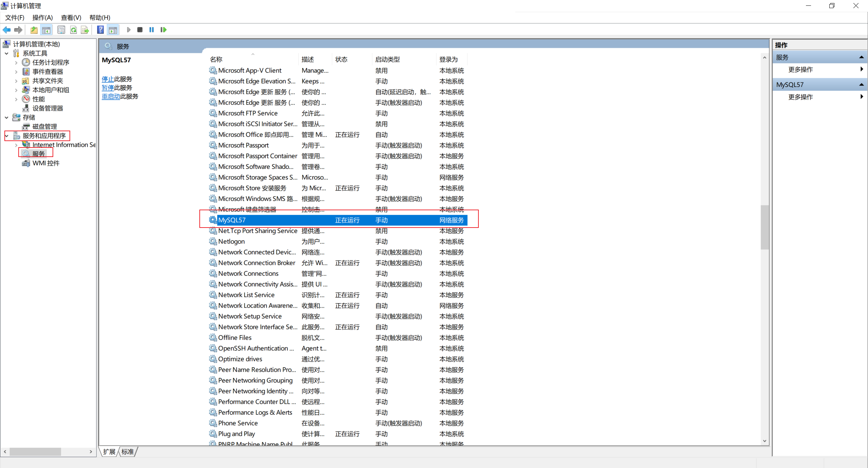Expand the 任务计划程序 tree node
868x468 pixels.
click(16, 62)
